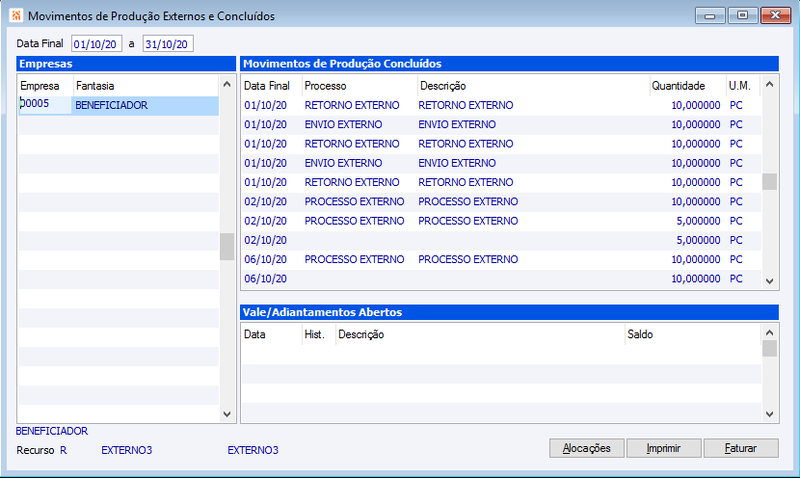Select PROCESSO EXTERNO row with 5,000000 quantity
Screen dimensions: 800x478
click(502, 221)
